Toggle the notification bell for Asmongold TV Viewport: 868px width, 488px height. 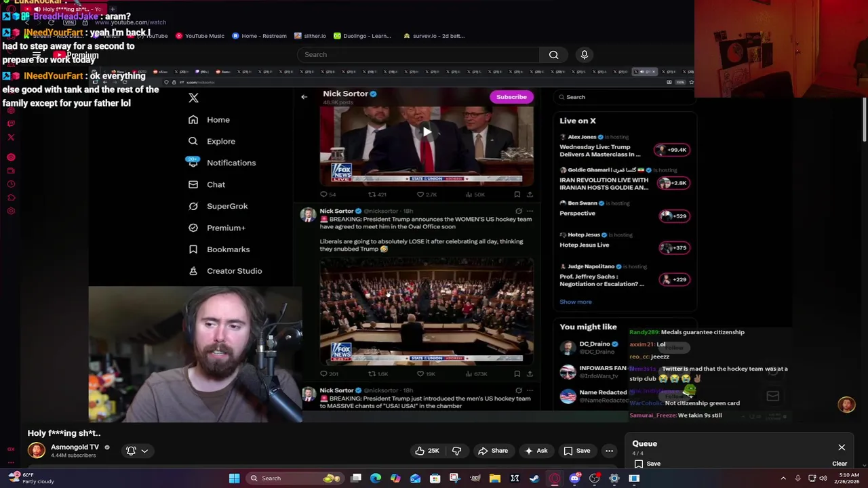point(131,451)
